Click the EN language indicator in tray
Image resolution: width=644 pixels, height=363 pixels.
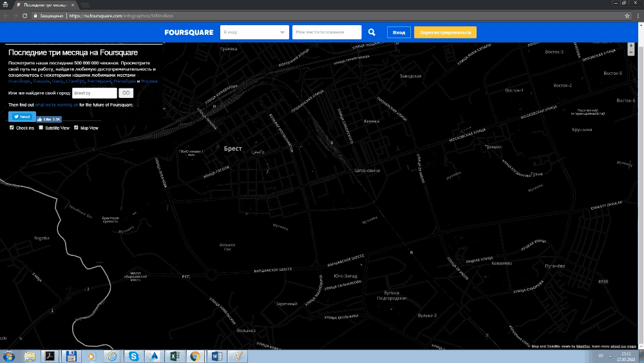point(601,356)
